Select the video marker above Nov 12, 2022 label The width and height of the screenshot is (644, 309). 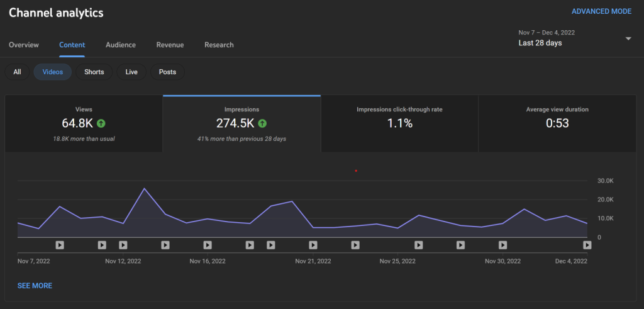pos(123,245)
